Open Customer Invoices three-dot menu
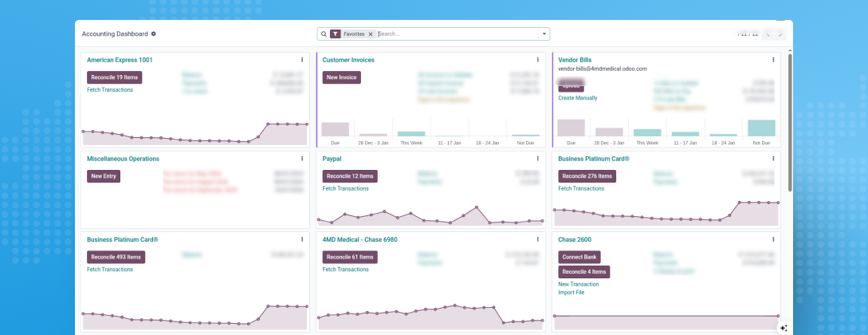The width and height of the screenshot is (868, 335). point(537,60)
